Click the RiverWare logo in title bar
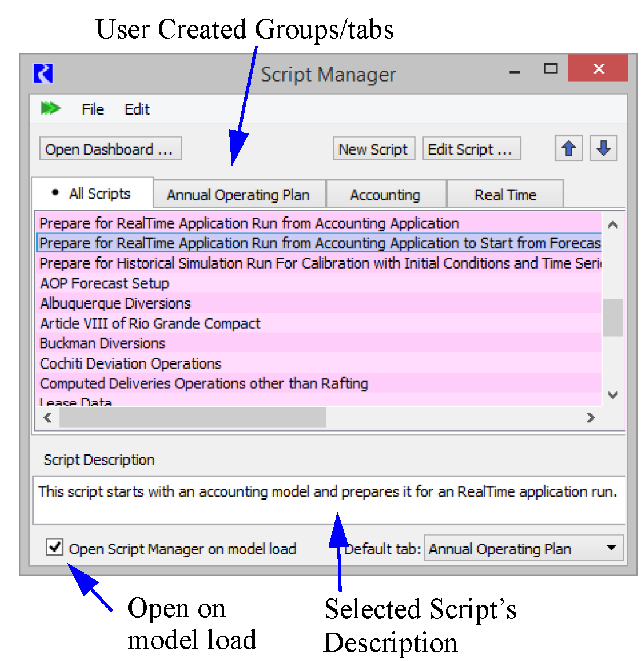Image resolution: width=644 pixels, height=661 pixels. (43, 74)
